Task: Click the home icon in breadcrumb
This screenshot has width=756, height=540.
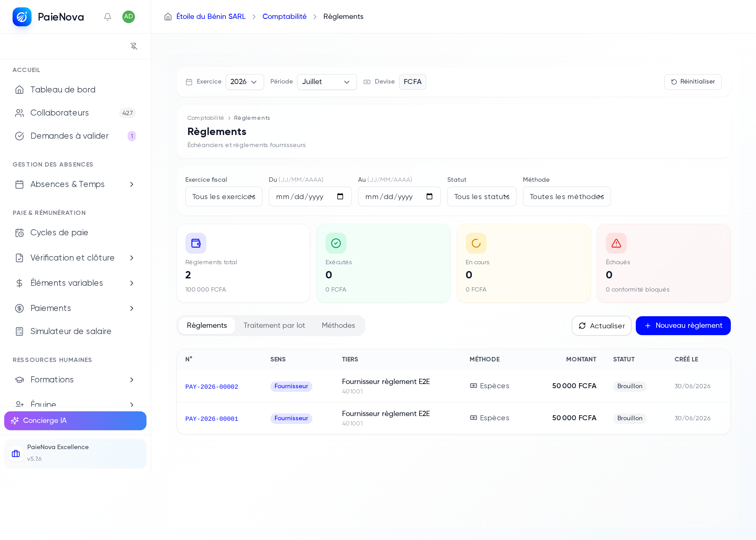Action: (x=168, y=17)
